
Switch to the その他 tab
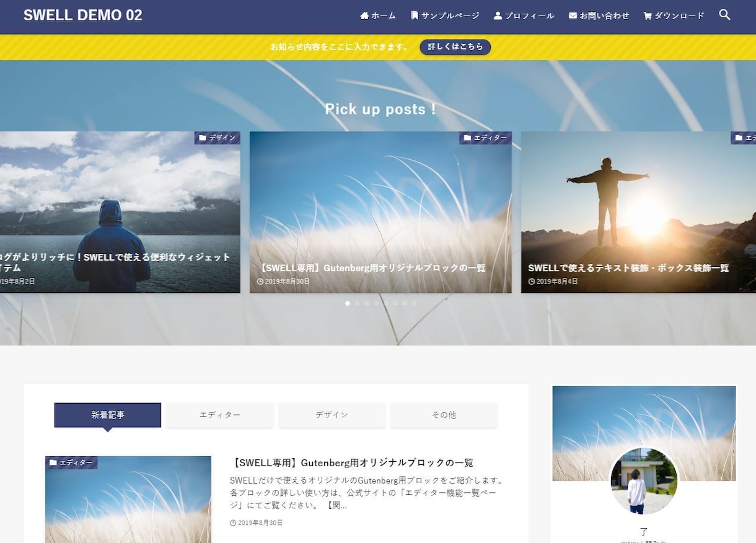coord(444,415)
